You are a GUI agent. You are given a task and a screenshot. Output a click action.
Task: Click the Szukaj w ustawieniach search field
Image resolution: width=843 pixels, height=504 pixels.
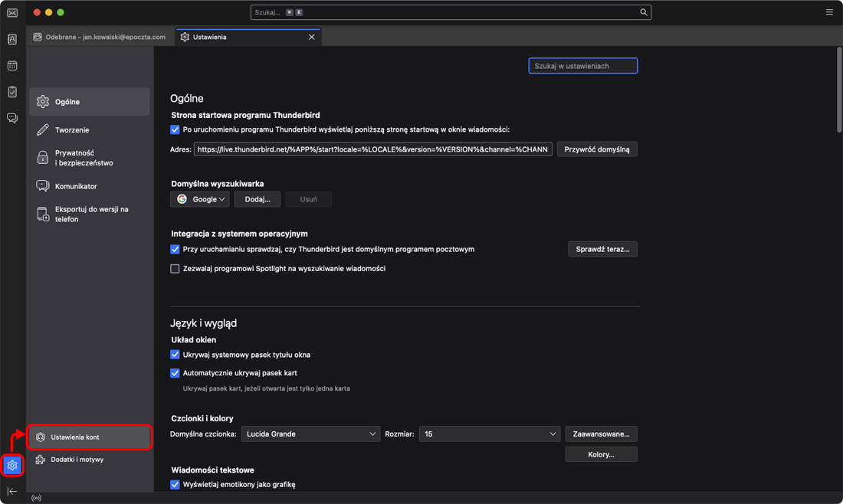click(x=582, y=66)
